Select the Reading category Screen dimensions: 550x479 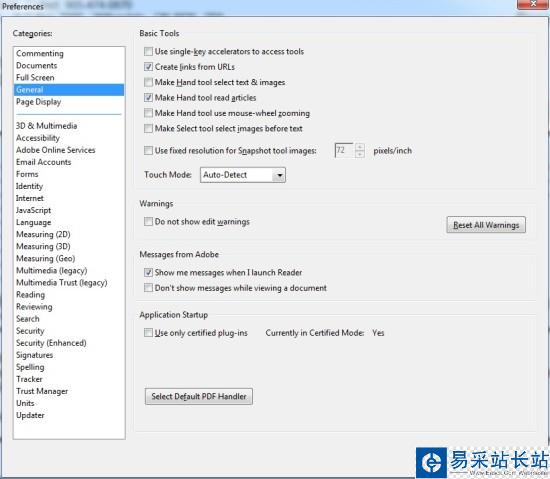pyautogui.click(x=69, y=295)
